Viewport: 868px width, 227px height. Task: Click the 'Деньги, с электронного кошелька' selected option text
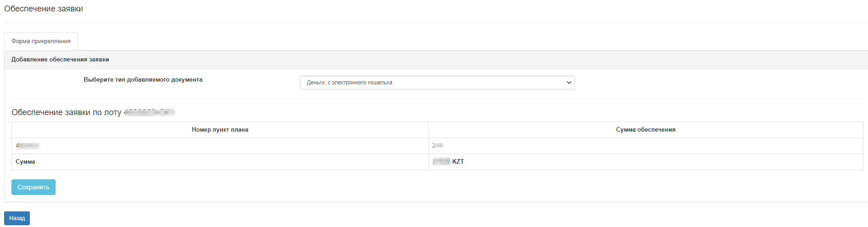(349, 83)
